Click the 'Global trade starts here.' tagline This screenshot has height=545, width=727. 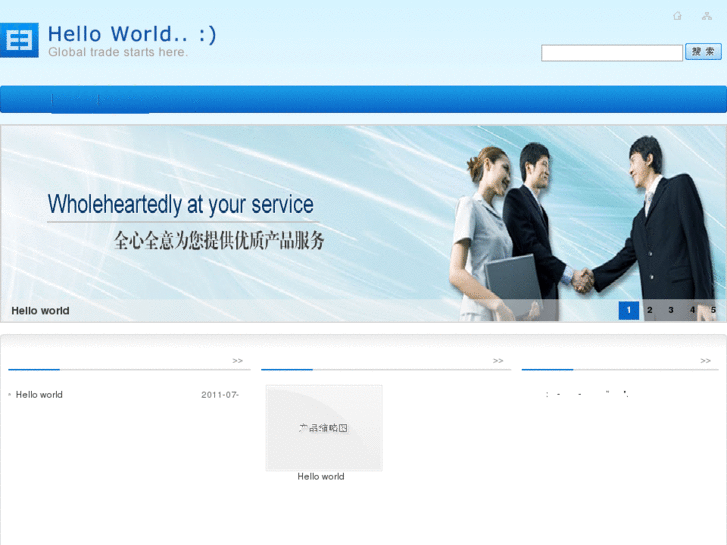(x=118, y=52)
